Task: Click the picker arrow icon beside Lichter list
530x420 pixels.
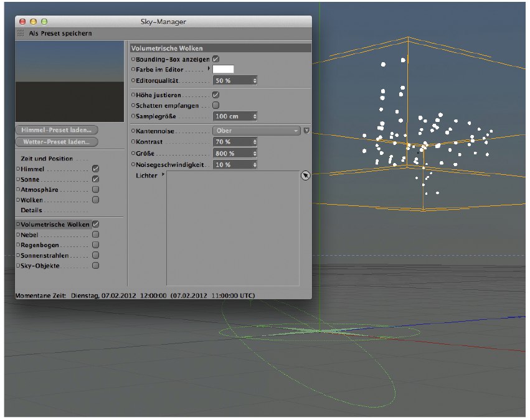Action: [305, 177]
